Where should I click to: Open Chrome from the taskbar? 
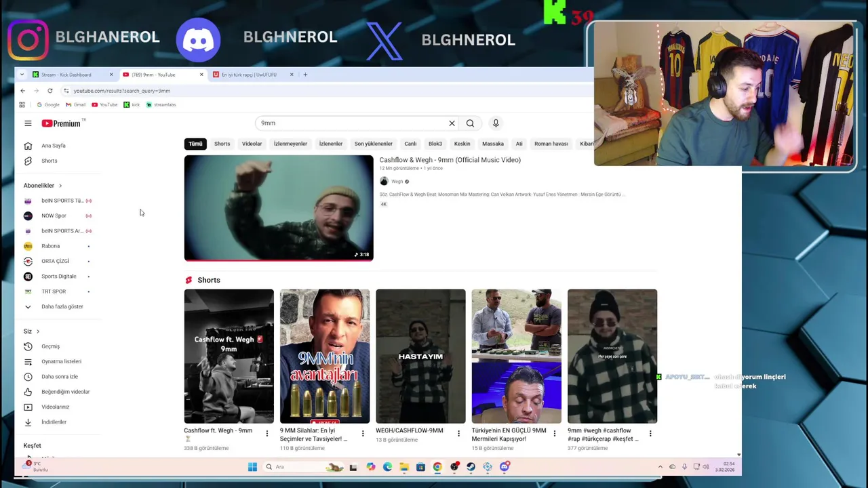(x=437, y=467)
